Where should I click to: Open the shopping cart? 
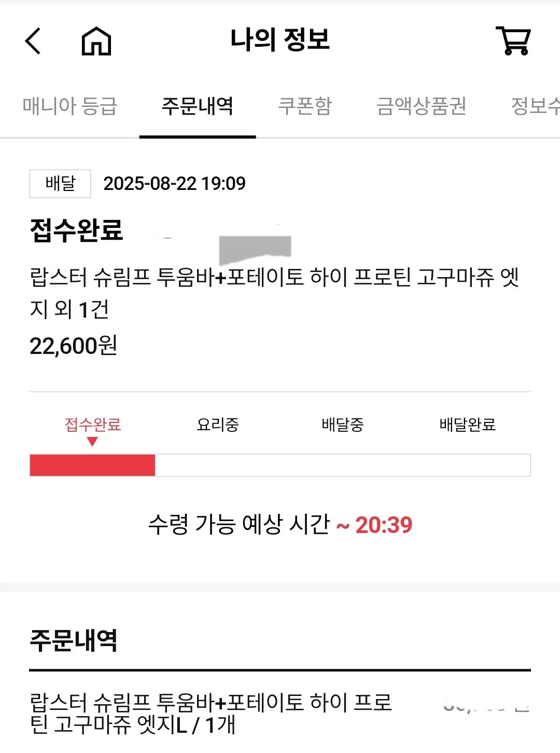pyautogui.click(x=513, y=40)
